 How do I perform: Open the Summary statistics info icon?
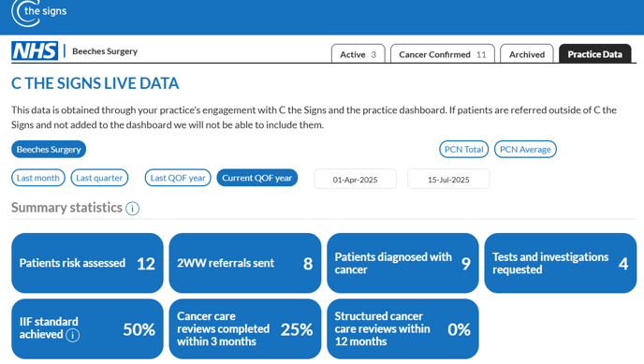[132, 209]
